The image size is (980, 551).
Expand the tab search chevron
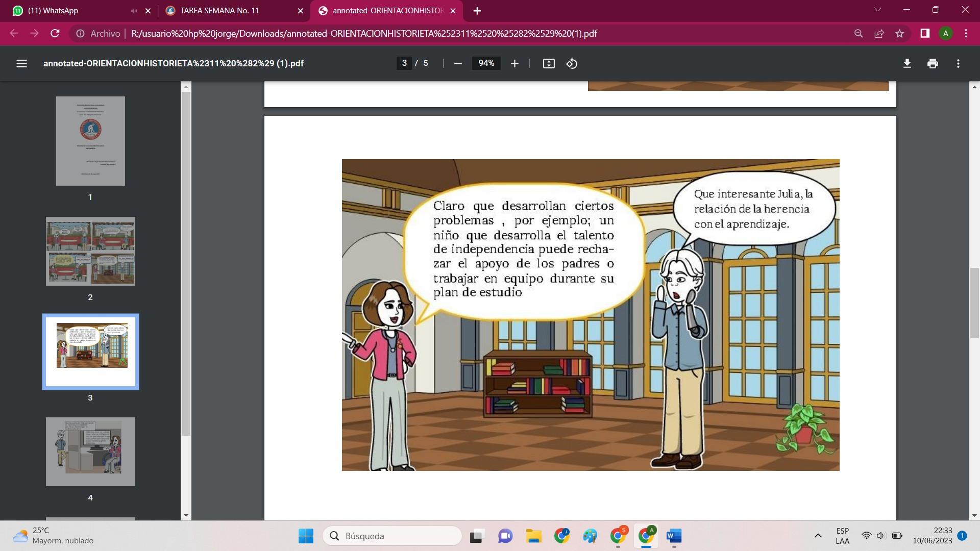877,10
